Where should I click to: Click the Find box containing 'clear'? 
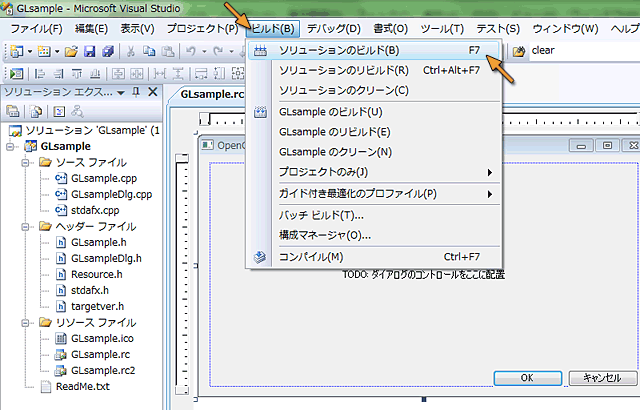click(584, 51)
